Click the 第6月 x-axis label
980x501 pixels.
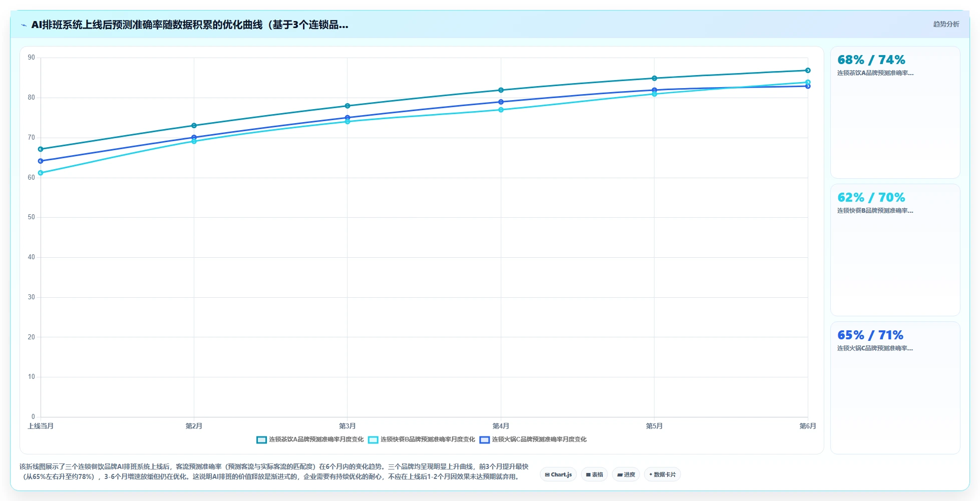[808, 426]
